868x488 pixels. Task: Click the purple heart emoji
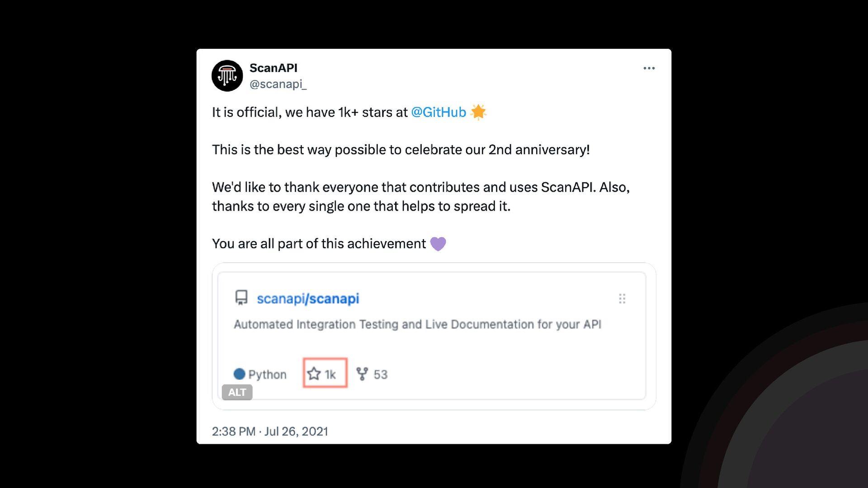coord(438,244)
